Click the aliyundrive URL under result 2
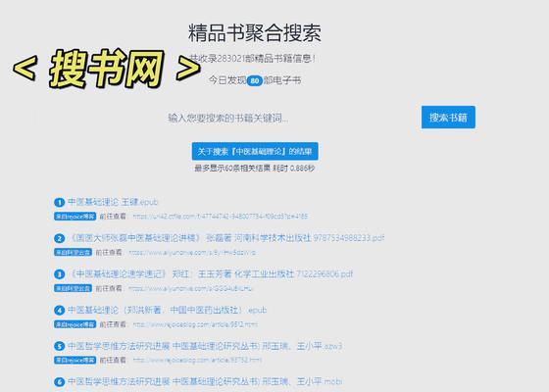The width and height of the screenshot is (549, 392). point(192,253)
